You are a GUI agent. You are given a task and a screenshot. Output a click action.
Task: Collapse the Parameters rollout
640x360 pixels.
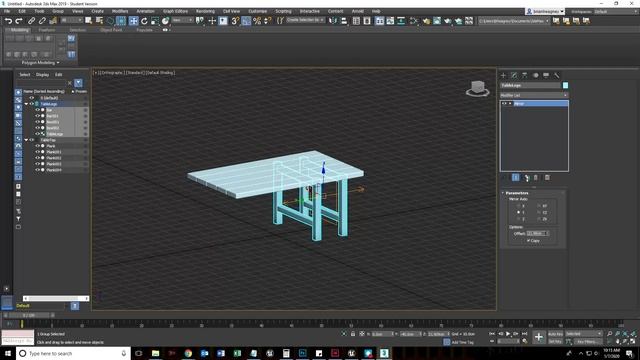(x=517, y=193)
